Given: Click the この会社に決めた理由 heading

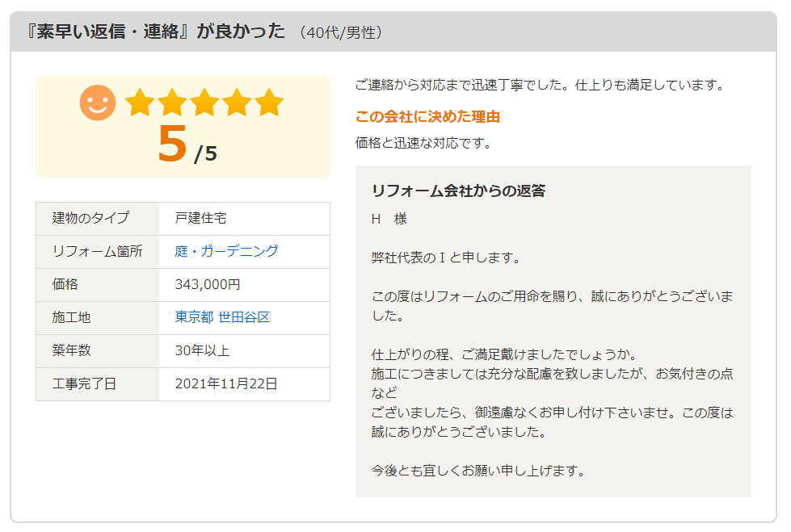Looking at the screenshot, I should tap(427, 116).
